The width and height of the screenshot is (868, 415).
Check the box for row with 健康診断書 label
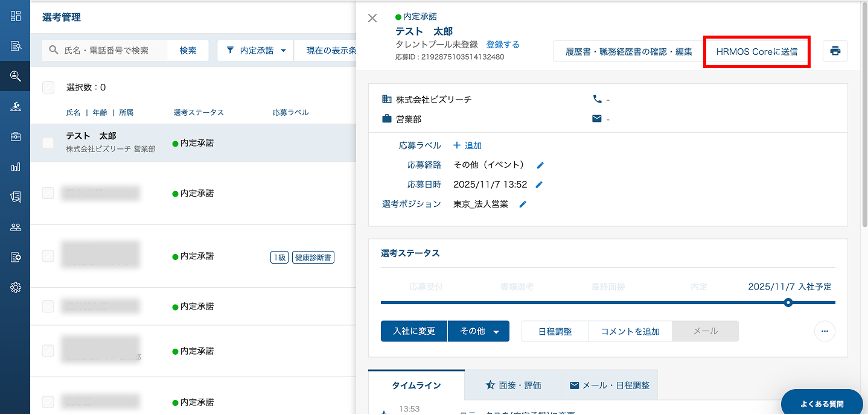click(48, 256)
